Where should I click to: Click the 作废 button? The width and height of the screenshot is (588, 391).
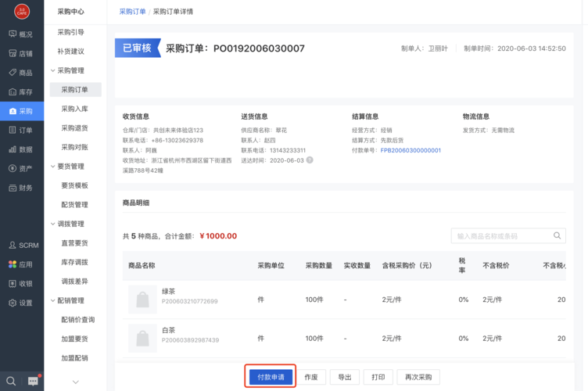tap(311, 377)
